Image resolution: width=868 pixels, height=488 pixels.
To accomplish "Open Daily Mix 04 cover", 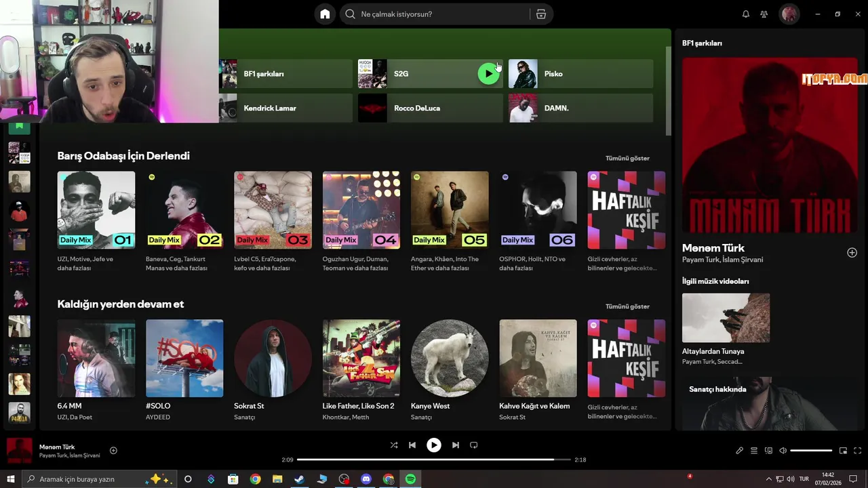I will click(361, 210).
